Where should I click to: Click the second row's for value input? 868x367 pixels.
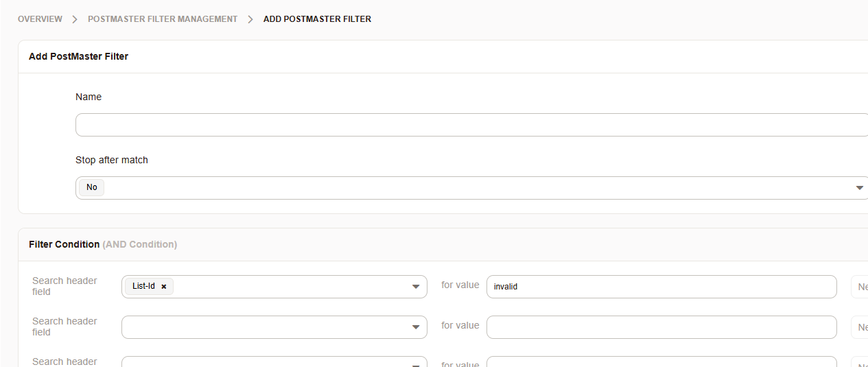click(661, 327)
